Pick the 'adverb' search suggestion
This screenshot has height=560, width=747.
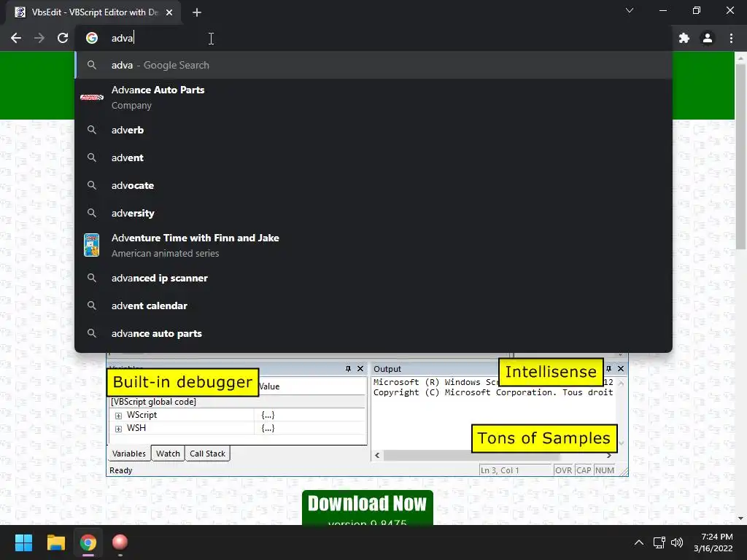373,130
